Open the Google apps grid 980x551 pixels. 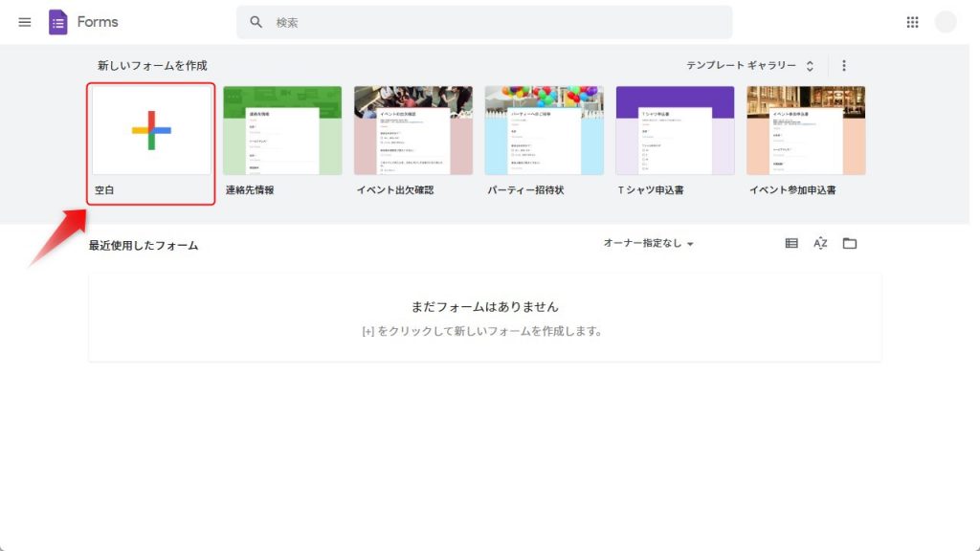coord(912,23)
